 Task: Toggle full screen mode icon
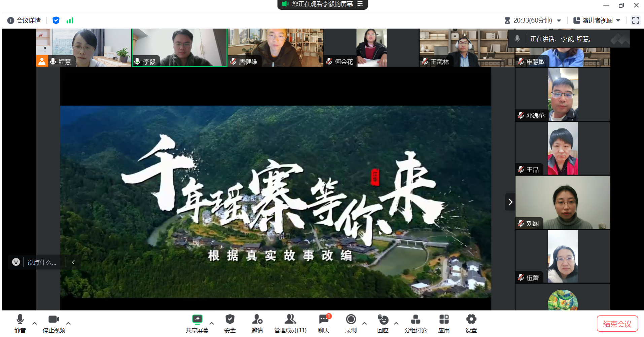click(635, 21)
